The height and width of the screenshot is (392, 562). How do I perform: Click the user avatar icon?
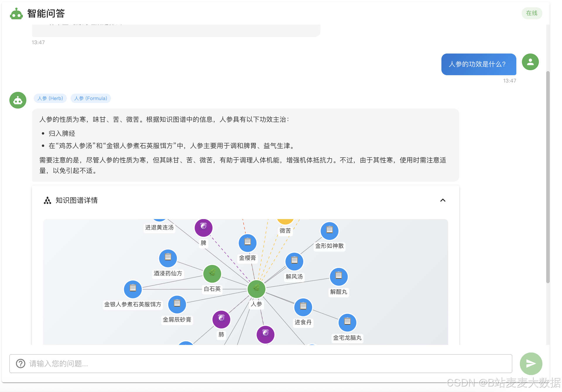pyautogui.click(x=530, y=62)
